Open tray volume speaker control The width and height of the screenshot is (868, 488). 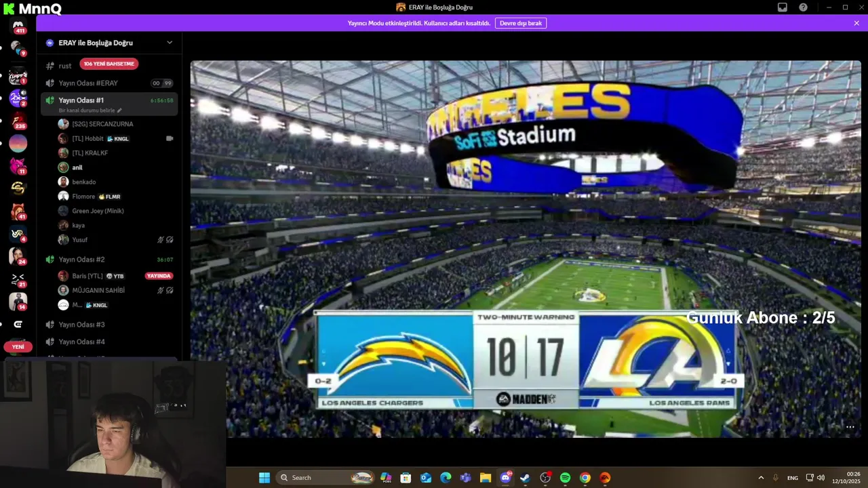[821, 478]
